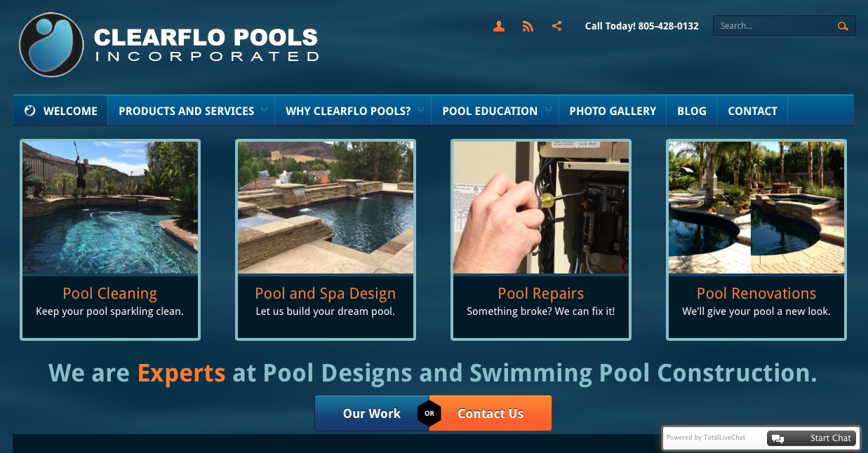
Task: Click the Clearflo Pools circular logo
Action: pyautogui.click(x=51, y=45)
